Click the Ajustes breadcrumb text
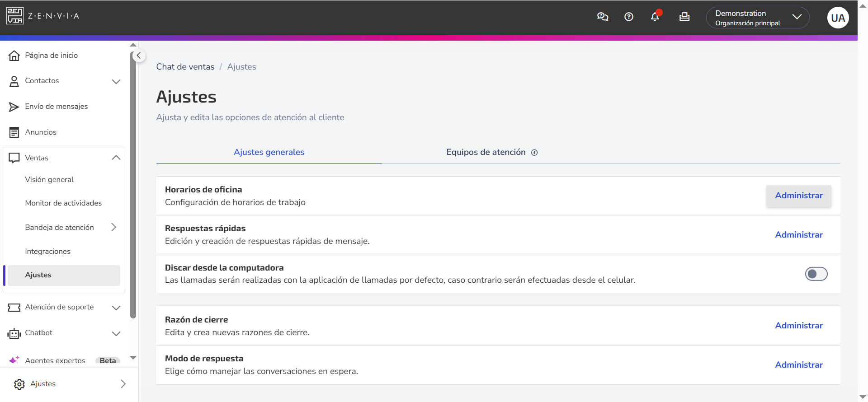The width and height of the screenshot is (868, 402). pyautogui.click(x=241, y=67)
